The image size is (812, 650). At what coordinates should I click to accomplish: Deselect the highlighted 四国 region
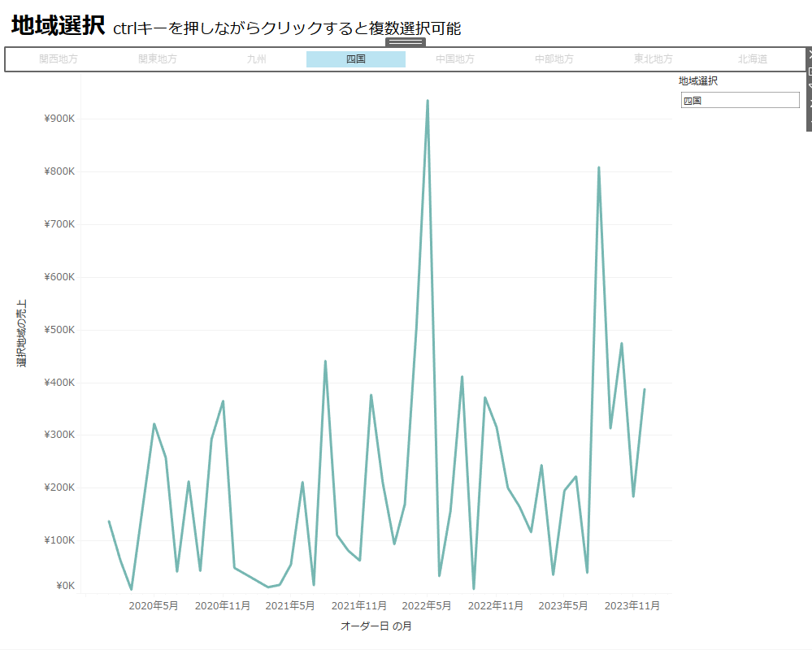point(356,59)
